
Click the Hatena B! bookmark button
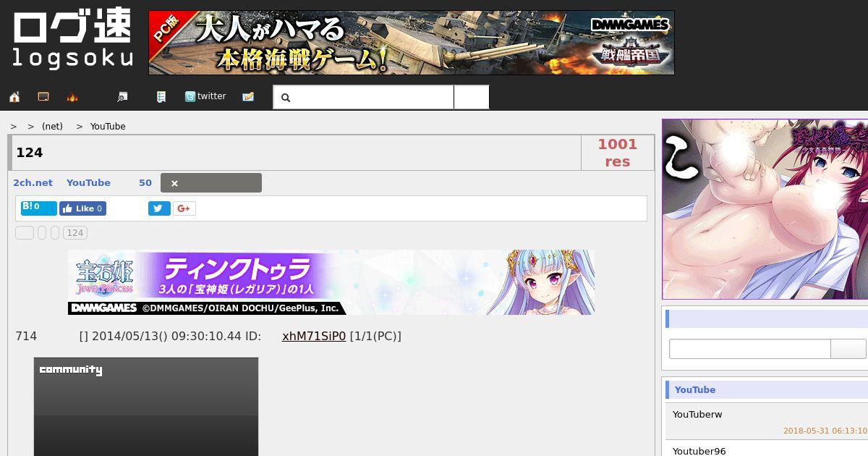[39, 208]
